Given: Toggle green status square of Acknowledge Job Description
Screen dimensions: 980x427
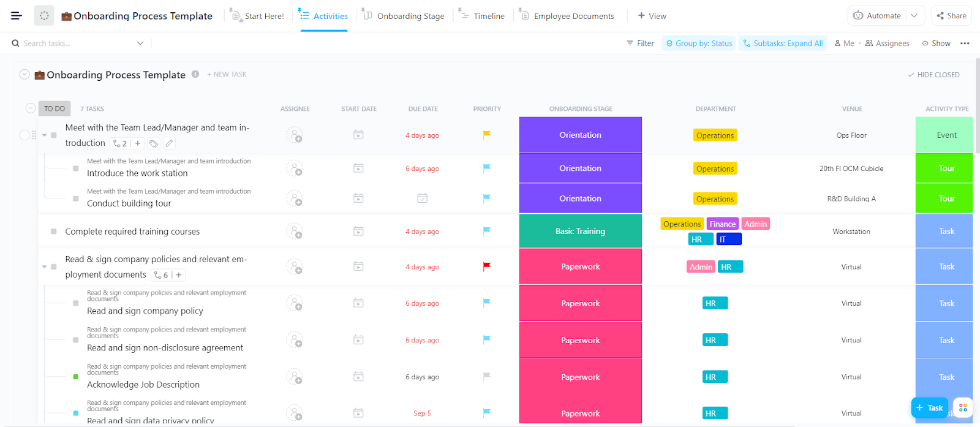Looking at the screenshot, I should [x=76, y=377].
